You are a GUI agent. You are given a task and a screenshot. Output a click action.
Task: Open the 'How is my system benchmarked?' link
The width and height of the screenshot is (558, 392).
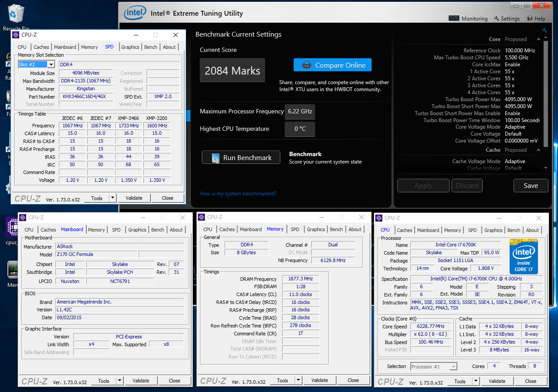(238, 194)
